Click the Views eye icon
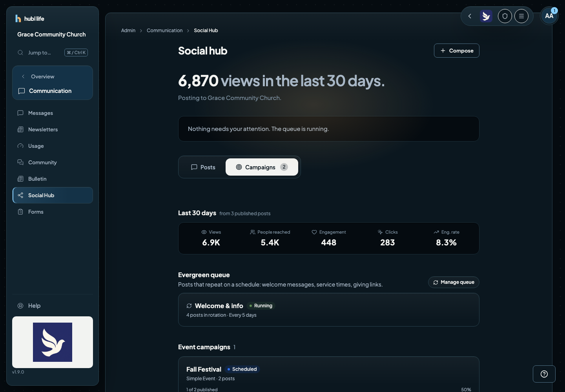The image size is (565, 392). (204, 232)
